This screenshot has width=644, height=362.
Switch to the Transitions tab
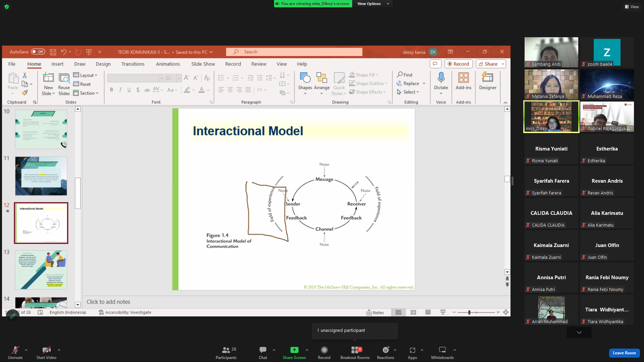pyautogui.click(x=133, y=64)
